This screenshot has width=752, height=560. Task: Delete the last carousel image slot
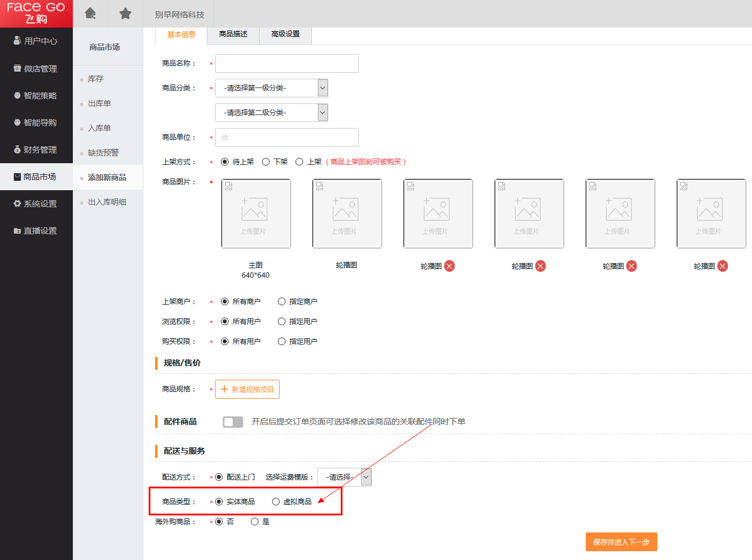point(723,266)
